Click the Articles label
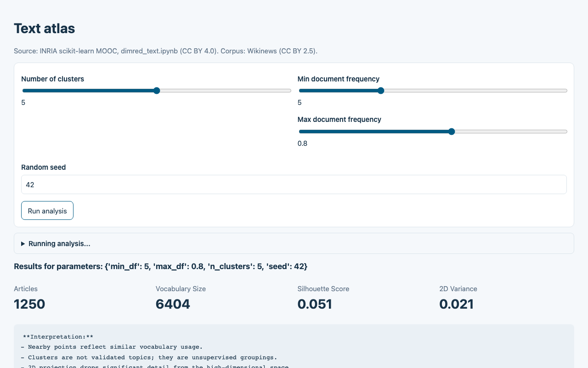 pos(26,289)
